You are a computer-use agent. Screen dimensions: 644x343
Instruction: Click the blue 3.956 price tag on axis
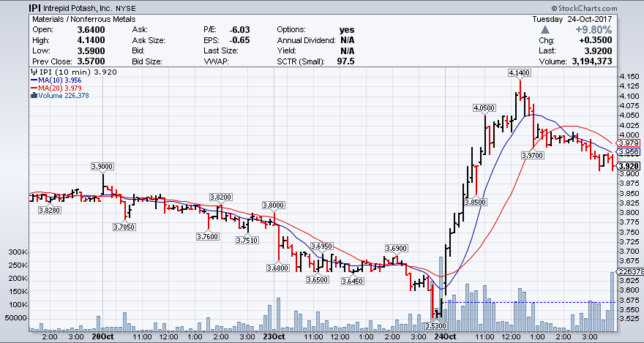(629, 152)
